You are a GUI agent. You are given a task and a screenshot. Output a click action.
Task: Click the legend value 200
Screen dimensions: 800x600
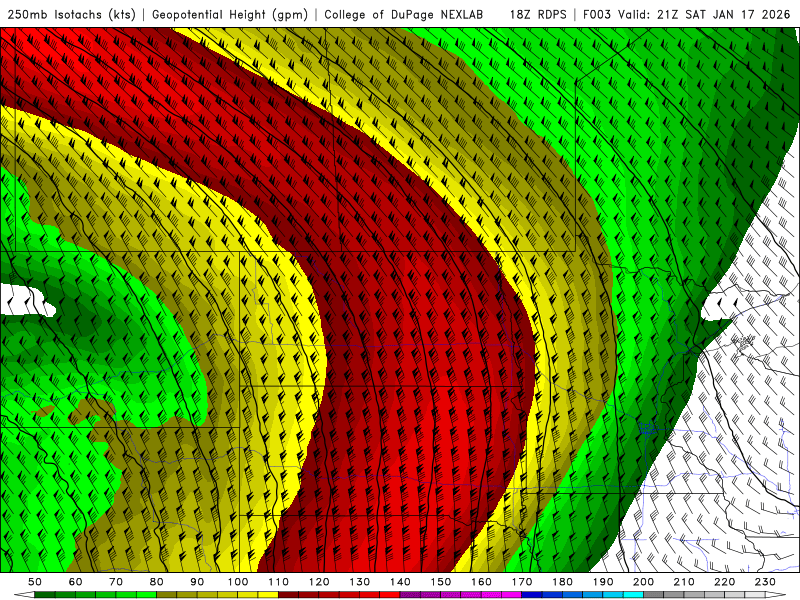point(643,582)
